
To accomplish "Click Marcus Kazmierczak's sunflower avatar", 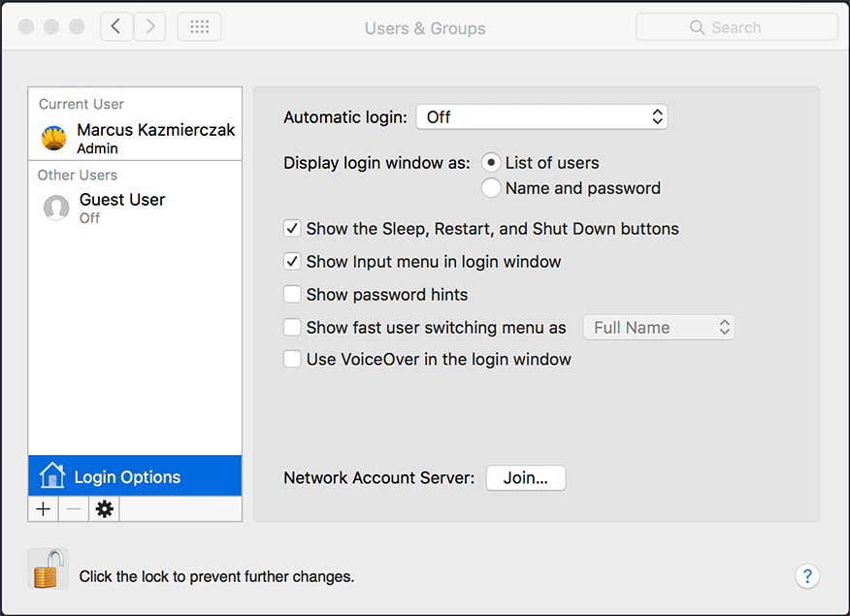I will 53,138.
